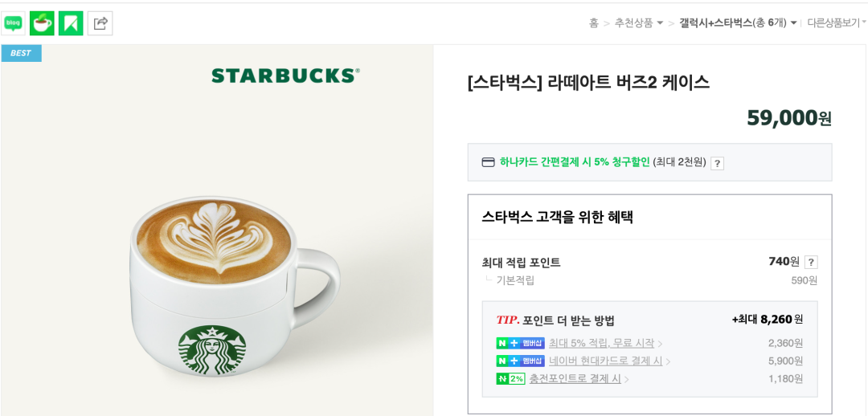Share to Naver blog icon
The width and height of the screenshot is (868, 416).
[x=14, y=23]
